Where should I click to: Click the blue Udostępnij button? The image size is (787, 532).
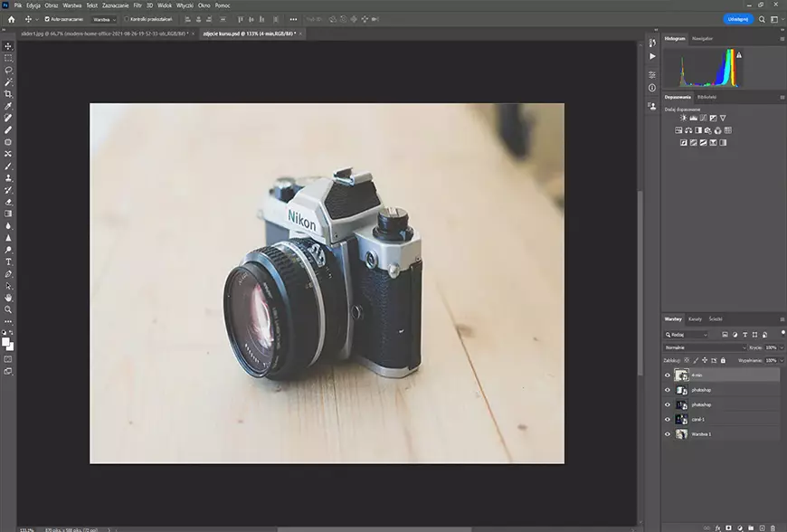(x=738, y=19)
